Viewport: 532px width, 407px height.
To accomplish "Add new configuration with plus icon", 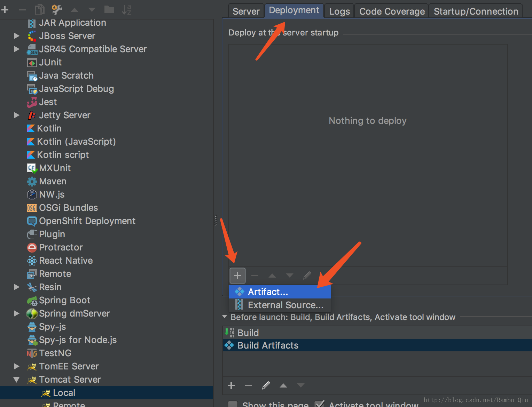I will pos(5,10).
